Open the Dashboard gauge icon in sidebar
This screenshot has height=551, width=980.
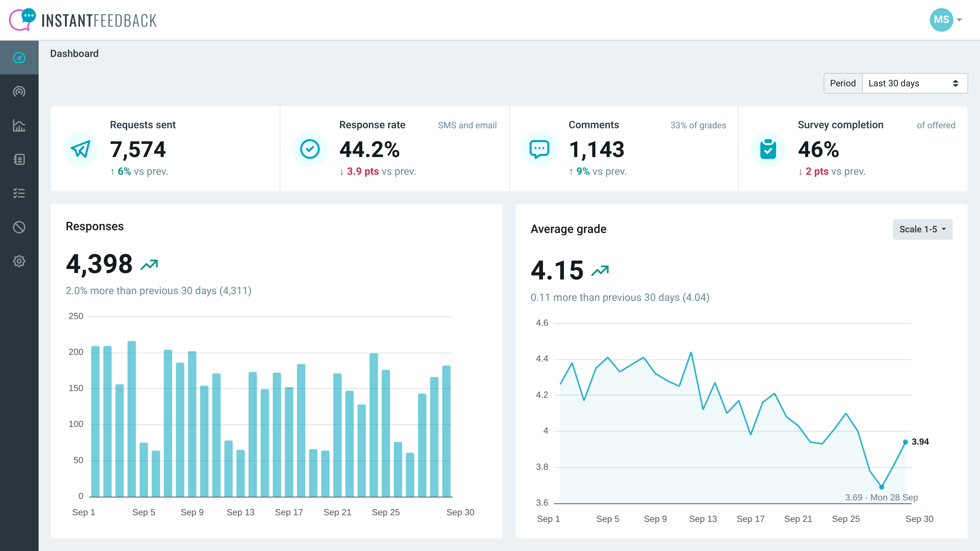pyautogui.click(x=19, y=58)
